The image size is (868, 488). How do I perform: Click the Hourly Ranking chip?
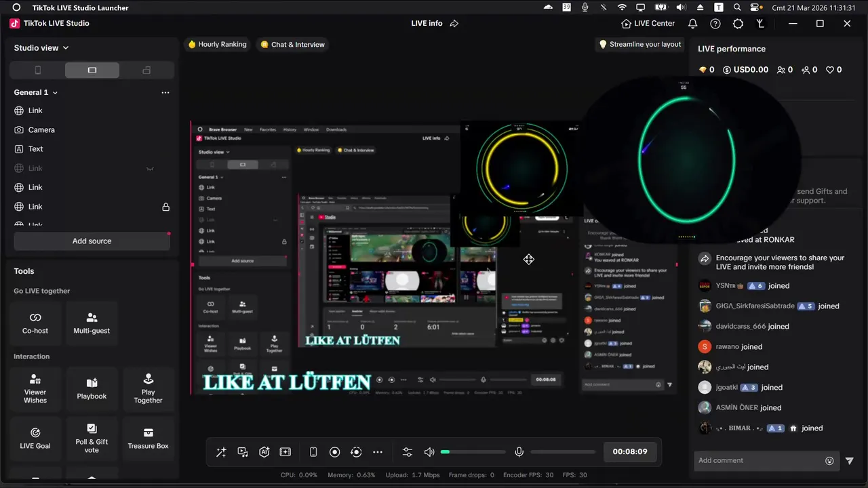click(x=217, y=44)
